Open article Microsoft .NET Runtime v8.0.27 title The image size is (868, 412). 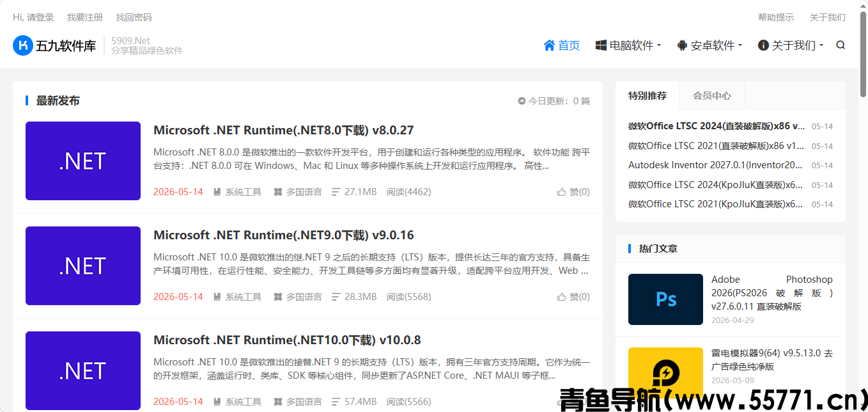coord(284,131)
